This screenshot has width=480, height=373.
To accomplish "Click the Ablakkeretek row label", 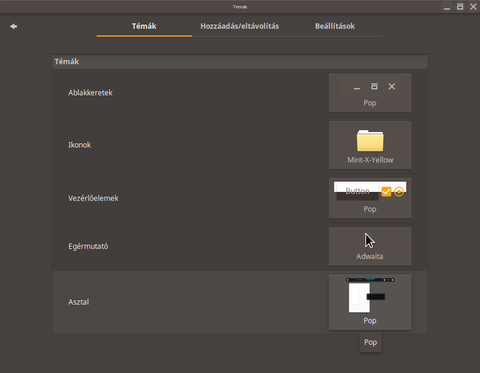I will tap(90, 93).
